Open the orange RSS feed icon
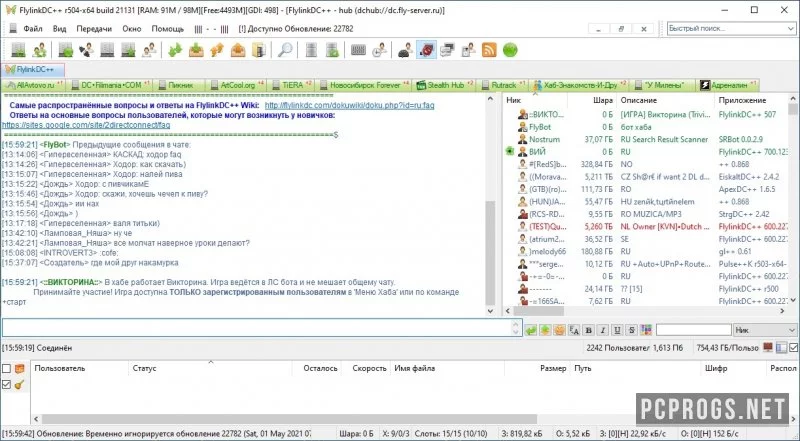The height and width of the screenshot is (441, 800). [x=489, y=50]
